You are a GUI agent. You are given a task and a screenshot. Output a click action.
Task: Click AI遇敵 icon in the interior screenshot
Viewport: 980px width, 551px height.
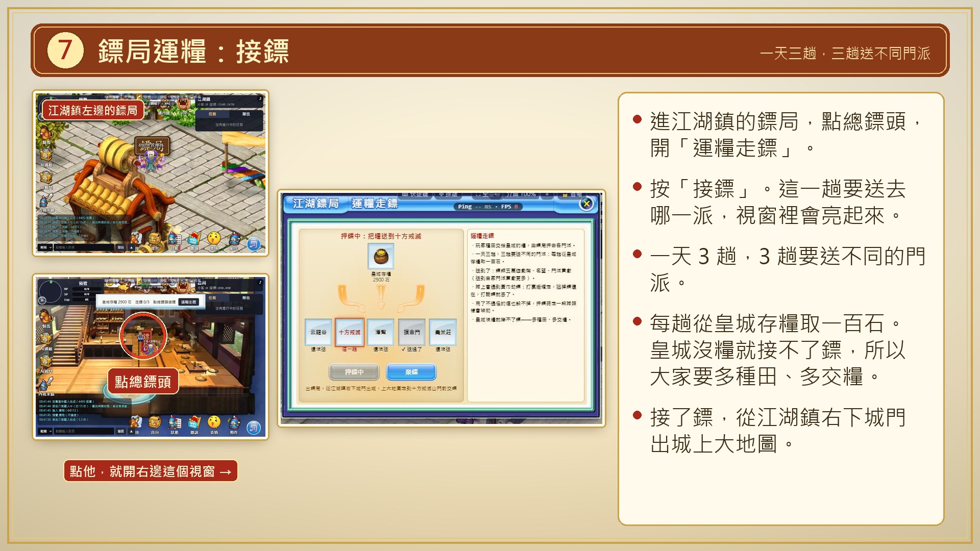[x=46, y=340]
